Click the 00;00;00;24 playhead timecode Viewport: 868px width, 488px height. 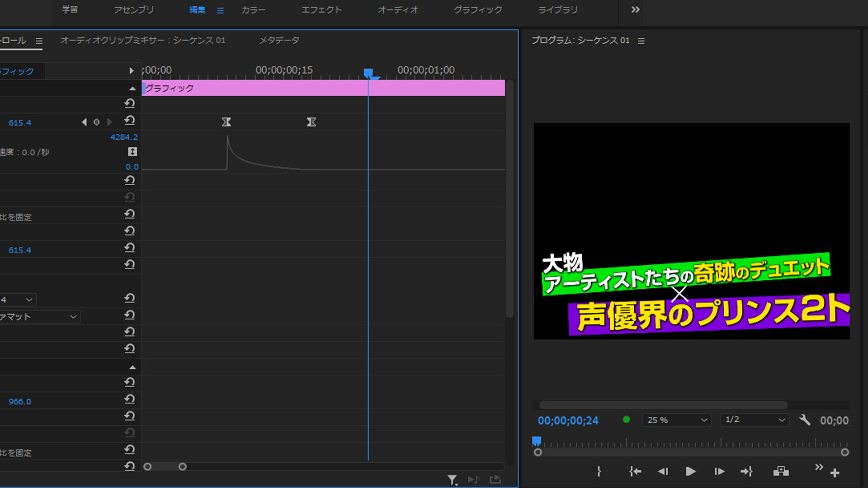pos(568,421)
